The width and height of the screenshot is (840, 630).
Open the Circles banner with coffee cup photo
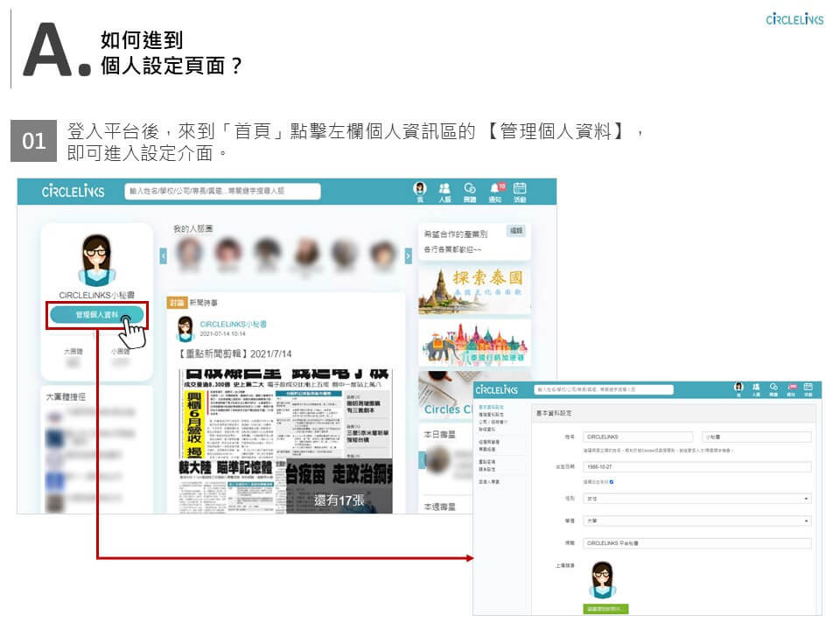pos(445,395)
